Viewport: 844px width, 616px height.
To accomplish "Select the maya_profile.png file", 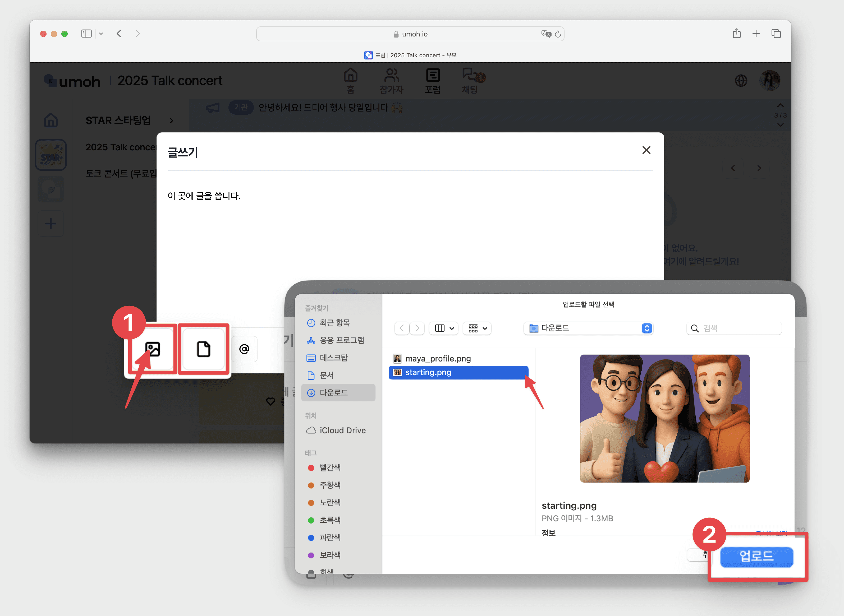I will 438,358.
